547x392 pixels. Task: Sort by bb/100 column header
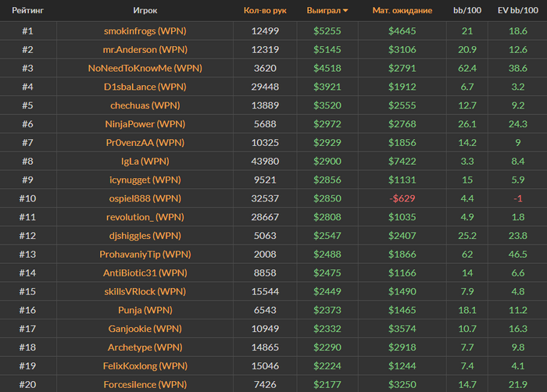click(467, 11)
